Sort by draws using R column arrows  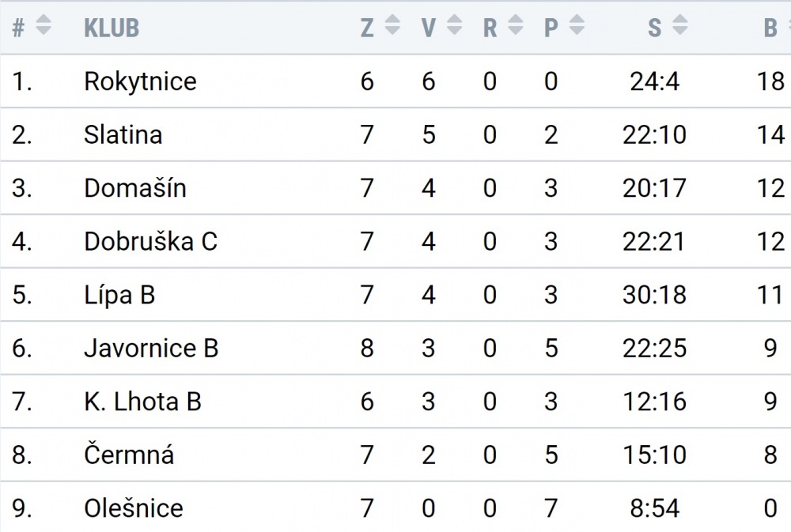coord(515,25)
